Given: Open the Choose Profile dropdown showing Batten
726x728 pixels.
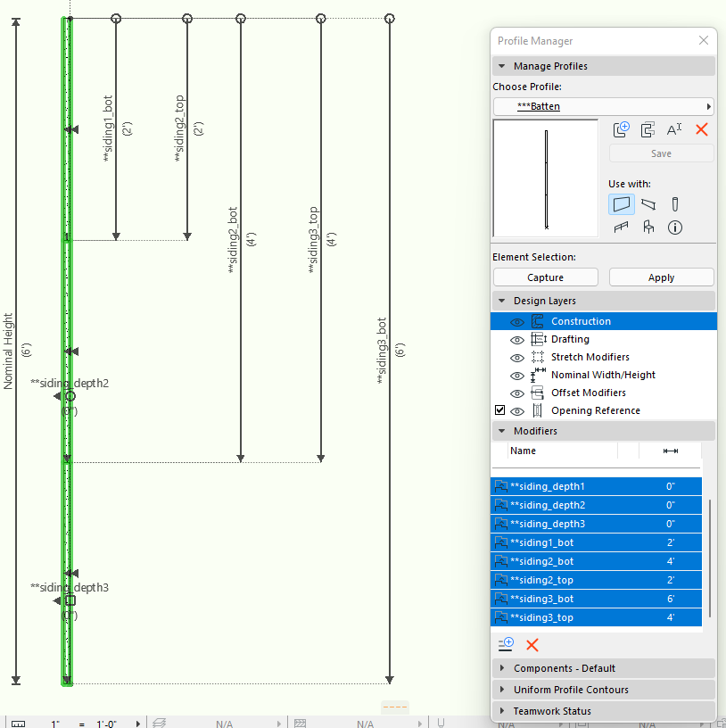Looking at the screenshot, I should coord(603,106).
